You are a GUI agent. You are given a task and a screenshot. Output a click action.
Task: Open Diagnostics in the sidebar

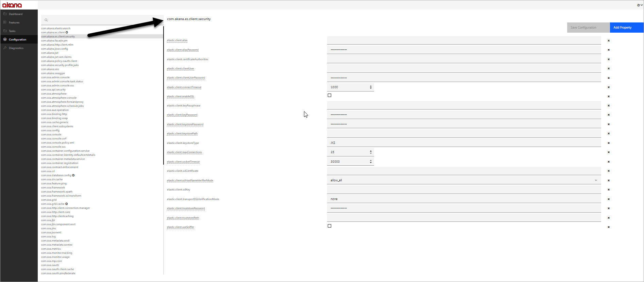[x=16, y=48]
